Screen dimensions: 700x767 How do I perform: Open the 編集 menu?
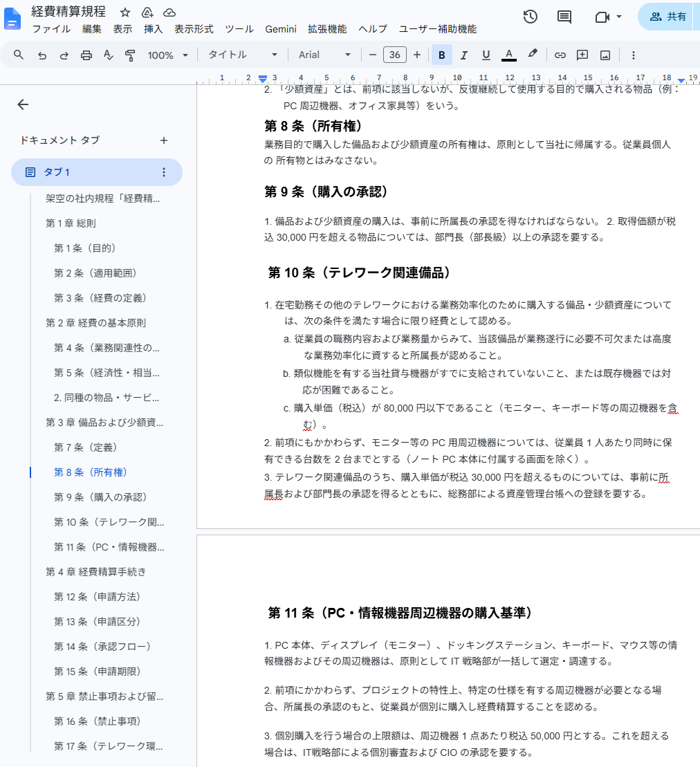[91, 29]
